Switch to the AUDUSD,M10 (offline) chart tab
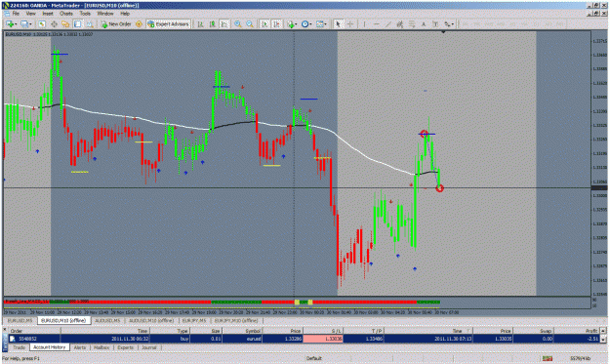 point(151,320)
